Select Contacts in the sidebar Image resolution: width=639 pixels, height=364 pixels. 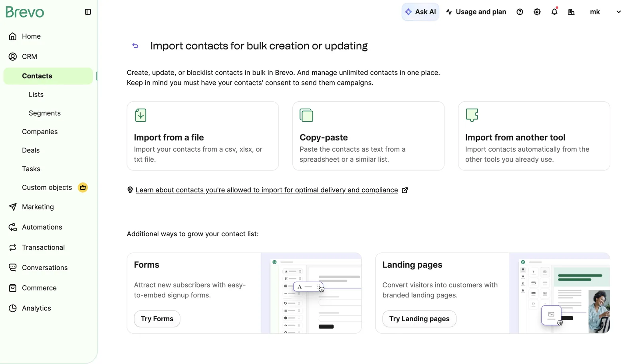pyautogui.click(x=48, y=76)
